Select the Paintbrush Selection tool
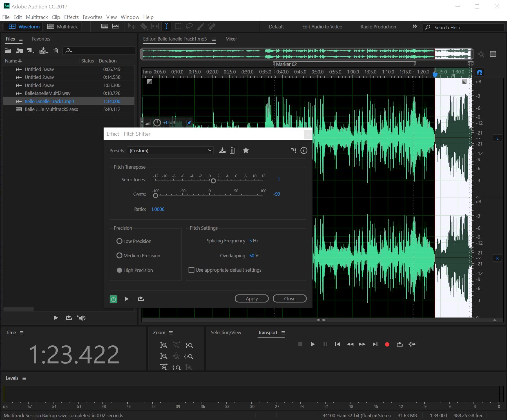Screen dimensions: 507x420 click(x=200, y=26)
